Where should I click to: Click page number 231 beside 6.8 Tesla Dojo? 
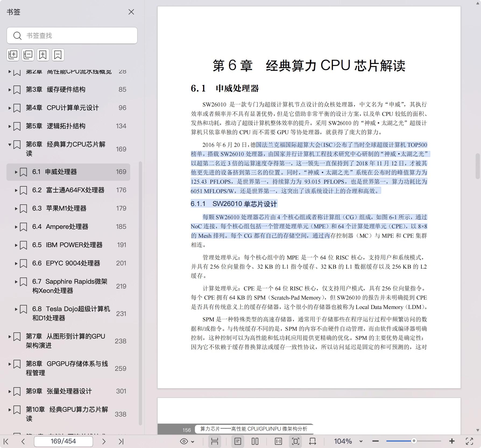tap(121, 314)
